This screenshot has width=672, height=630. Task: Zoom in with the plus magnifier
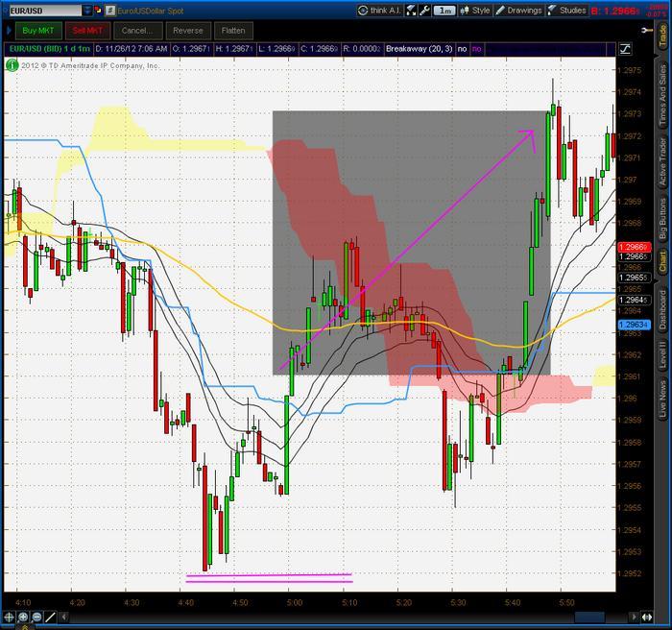(23, 618)
